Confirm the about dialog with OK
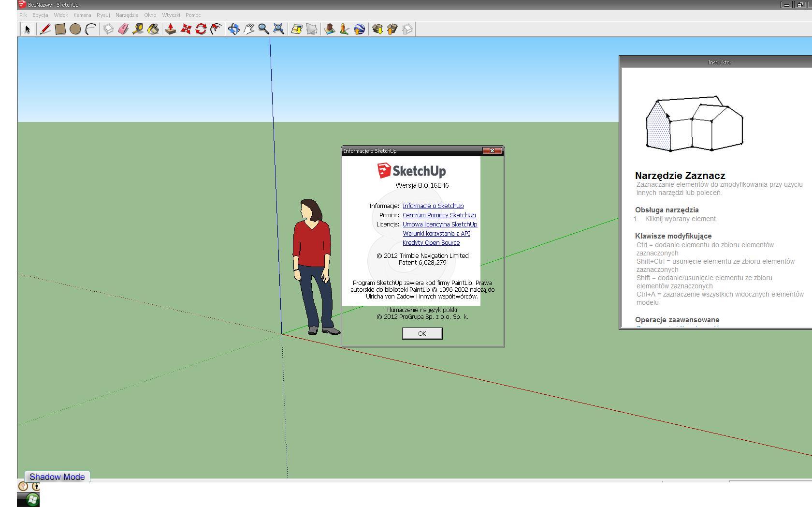Viewport: 812px width, 508px height. [422, 333]
